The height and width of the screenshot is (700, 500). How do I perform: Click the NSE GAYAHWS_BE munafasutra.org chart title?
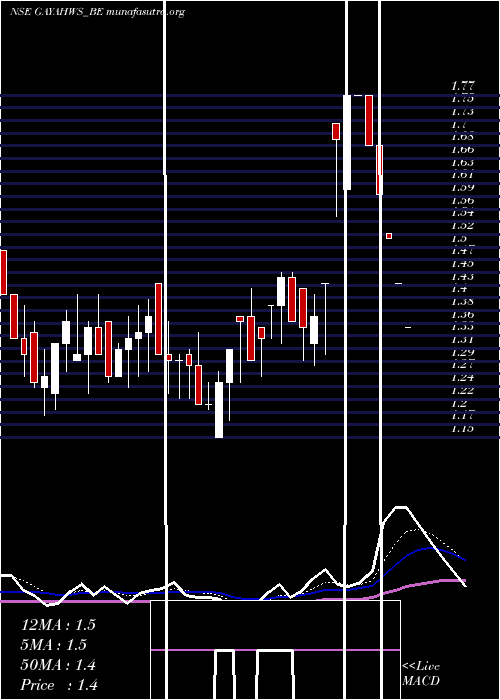pyautogui.click(x=97, y=12)
